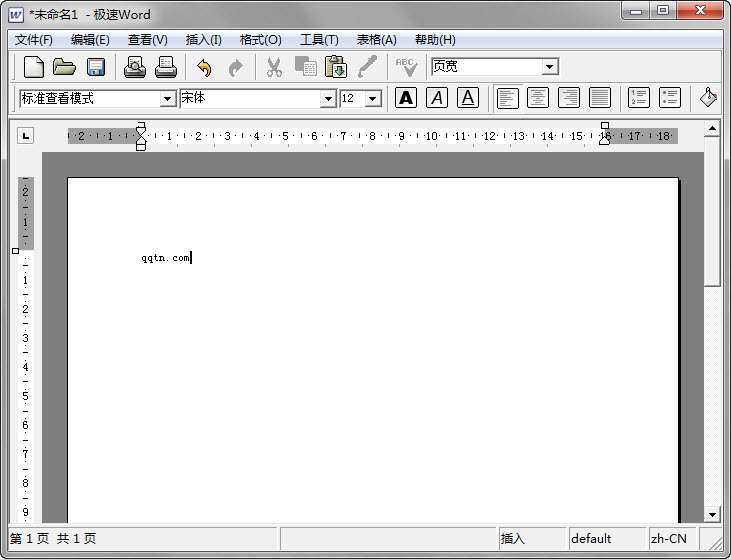731x559 pixels.
Task: Open print preview
Action: point(135,67)
